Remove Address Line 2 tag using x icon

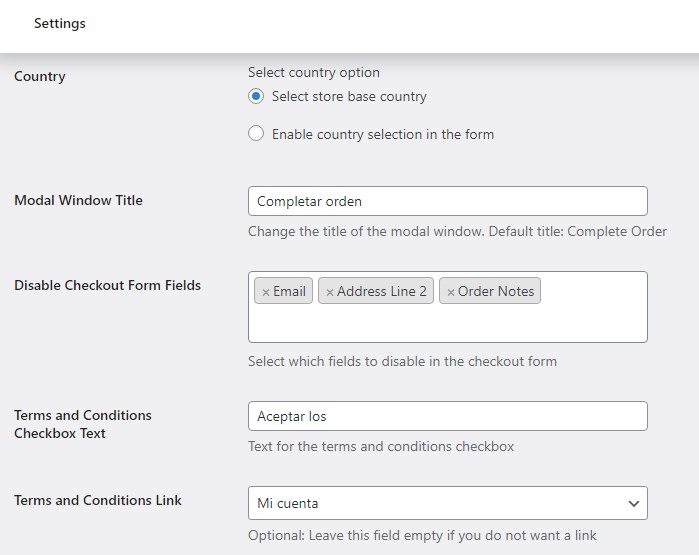[x=330, y=292]
